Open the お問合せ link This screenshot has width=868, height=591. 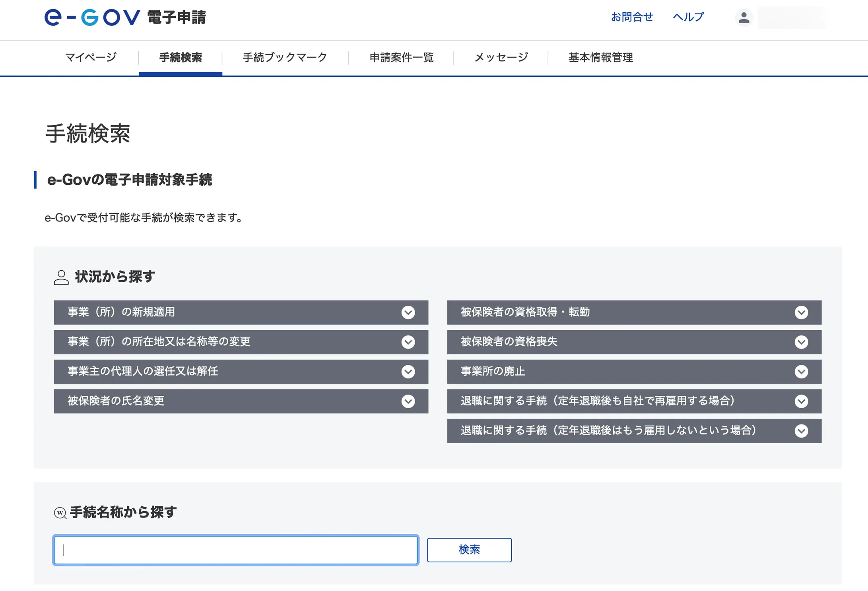point(632,17)
